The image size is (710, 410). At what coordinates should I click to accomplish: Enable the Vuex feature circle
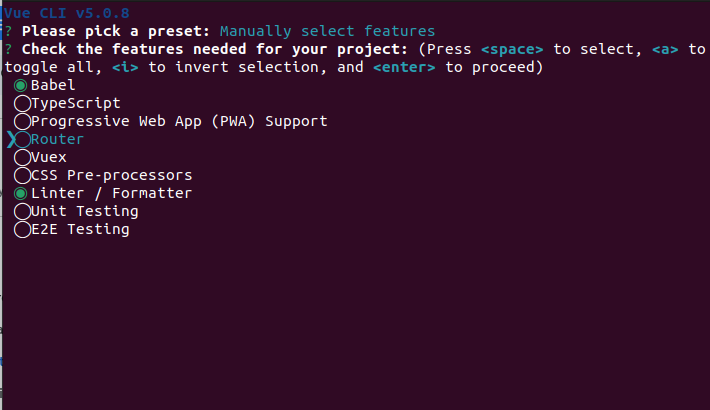(x=22, y=157)
